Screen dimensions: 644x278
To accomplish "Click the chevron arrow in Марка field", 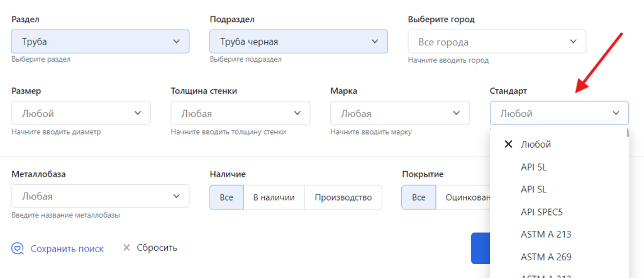I will point(457,113).
